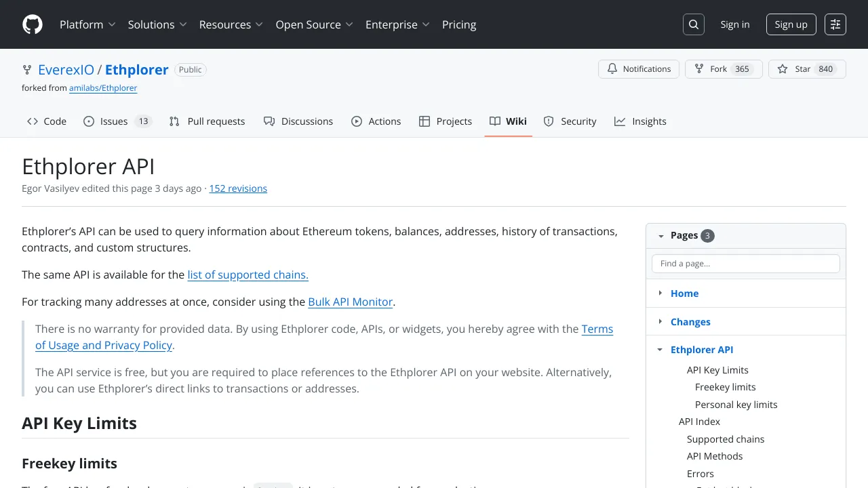The width and height of the screenshot is (868, 488).
Task: Click the Sign up button
Action: point(791,24)
